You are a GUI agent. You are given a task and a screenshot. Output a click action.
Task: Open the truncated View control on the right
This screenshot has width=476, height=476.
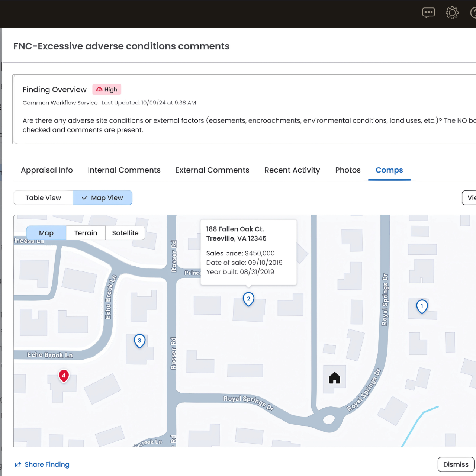point(470,197)
